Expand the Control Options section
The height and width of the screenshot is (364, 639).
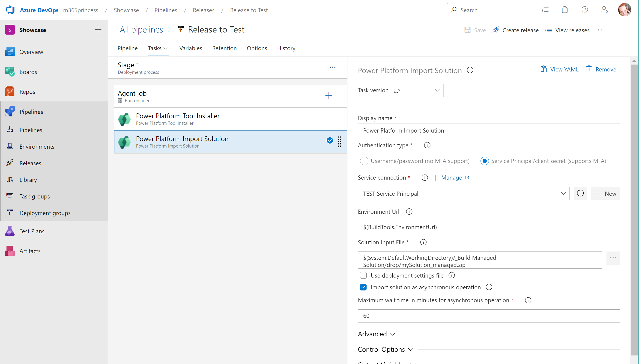pos(386,349)
